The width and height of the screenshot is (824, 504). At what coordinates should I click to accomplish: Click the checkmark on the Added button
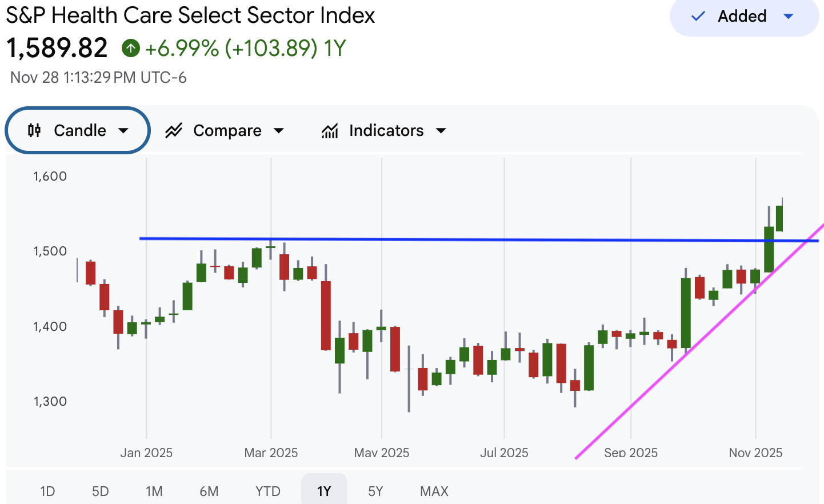pos(698,17)
